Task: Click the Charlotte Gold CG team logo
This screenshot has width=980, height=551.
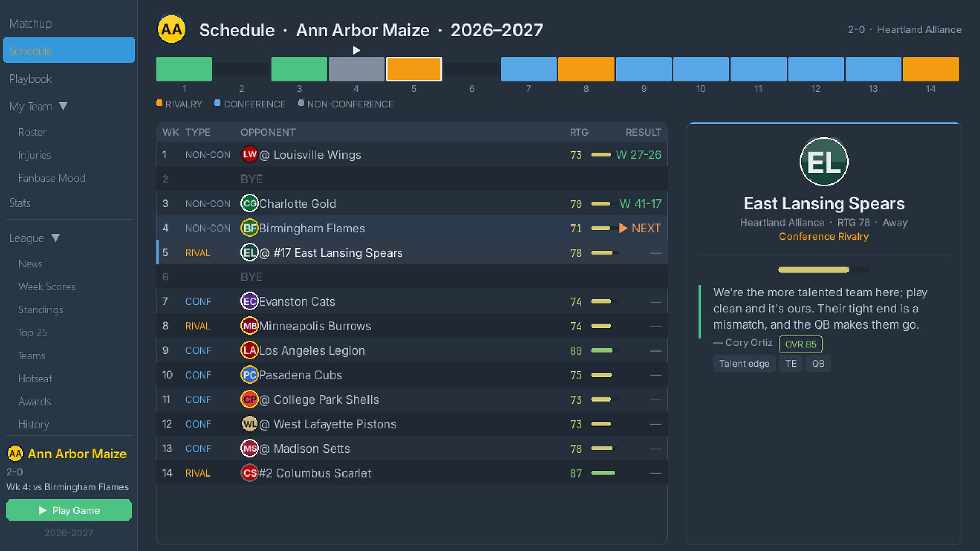Action: point(250,204)
